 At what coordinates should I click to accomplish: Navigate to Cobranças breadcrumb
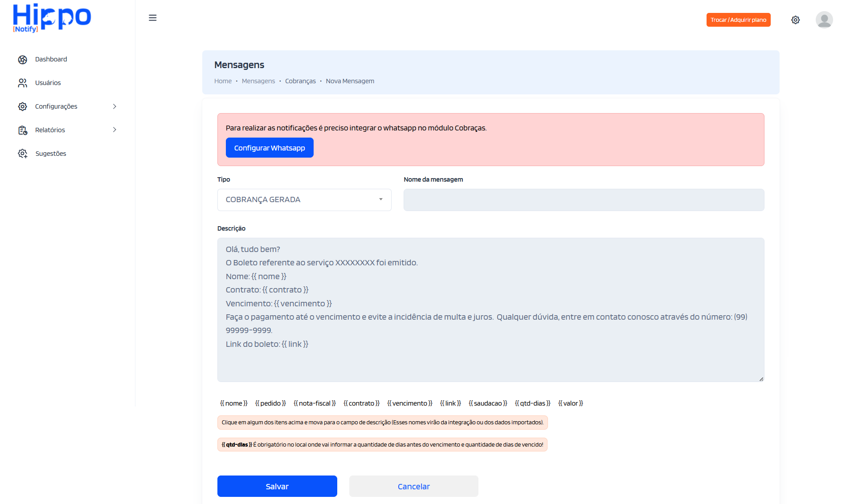click(x=300, y=81)
